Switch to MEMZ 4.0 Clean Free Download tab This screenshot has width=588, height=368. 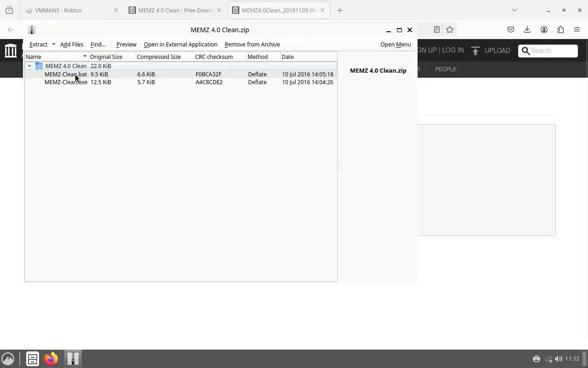[175, 10]
